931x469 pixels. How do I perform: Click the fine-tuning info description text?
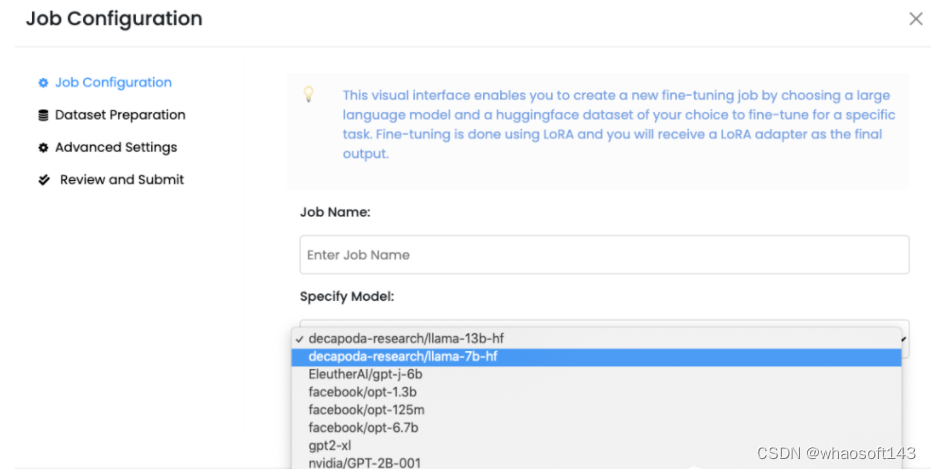coord(619,124)
